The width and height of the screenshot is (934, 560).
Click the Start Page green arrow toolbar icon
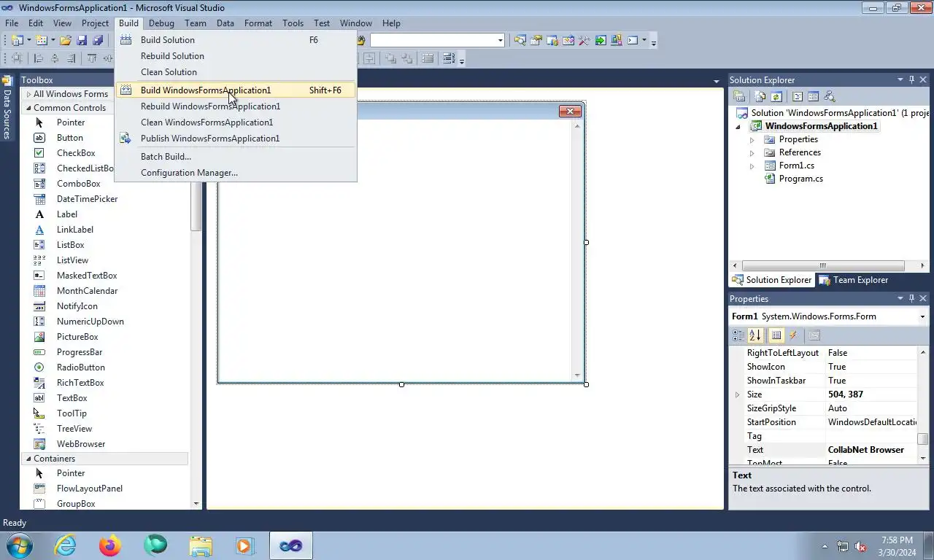[x=601, y=40]
